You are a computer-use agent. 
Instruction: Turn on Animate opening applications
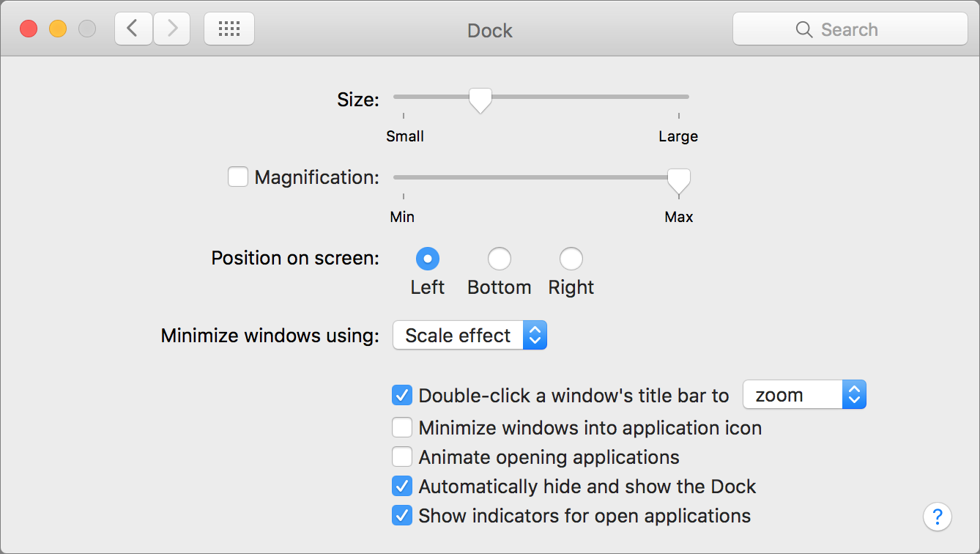(402, 457)
